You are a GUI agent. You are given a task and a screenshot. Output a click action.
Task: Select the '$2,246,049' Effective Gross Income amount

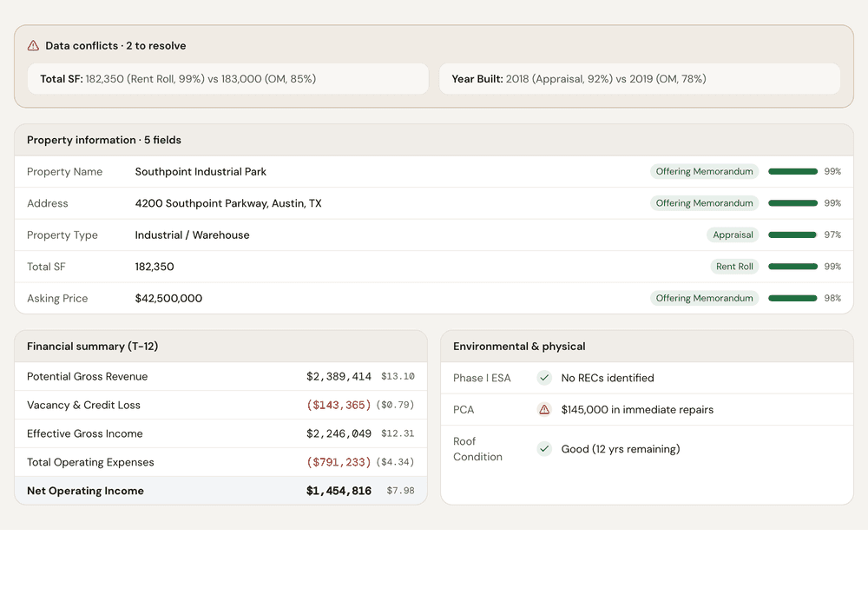click(339, 433)
